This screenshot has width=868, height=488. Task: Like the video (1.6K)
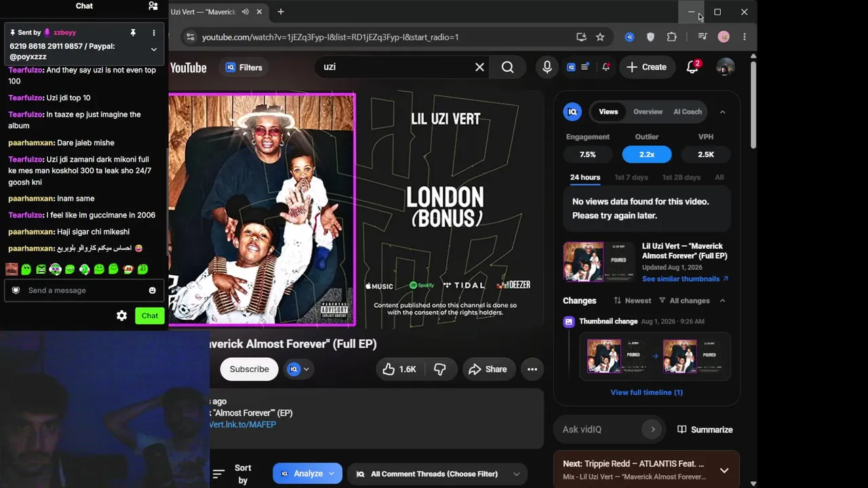point(399,369)
